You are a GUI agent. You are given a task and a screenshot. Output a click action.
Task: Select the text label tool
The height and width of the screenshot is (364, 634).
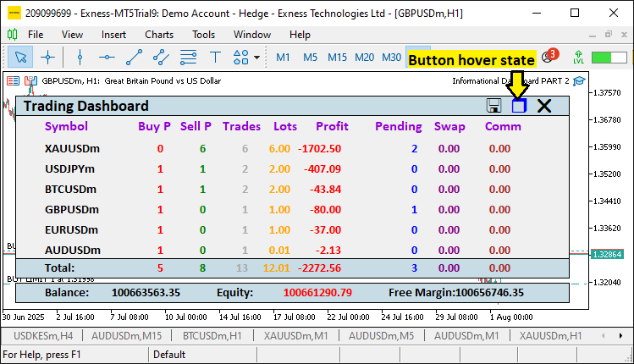pos(215,57)
